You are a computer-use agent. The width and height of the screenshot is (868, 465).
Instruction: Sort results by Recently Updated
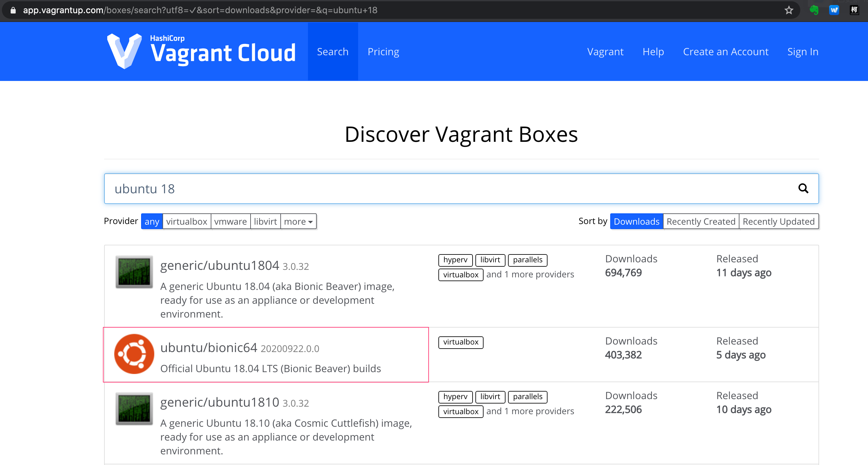tap(779, 222)
